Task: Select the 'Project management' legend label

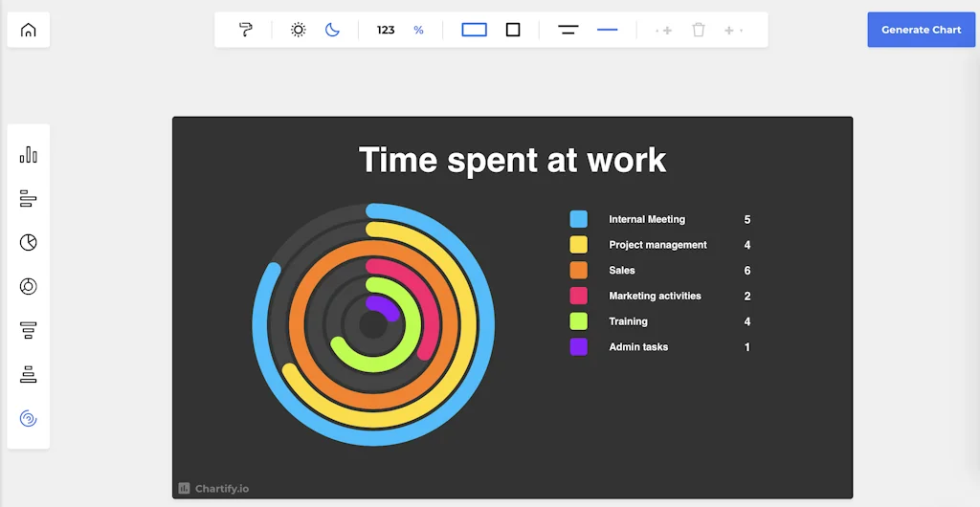Action: pos(657,245)
